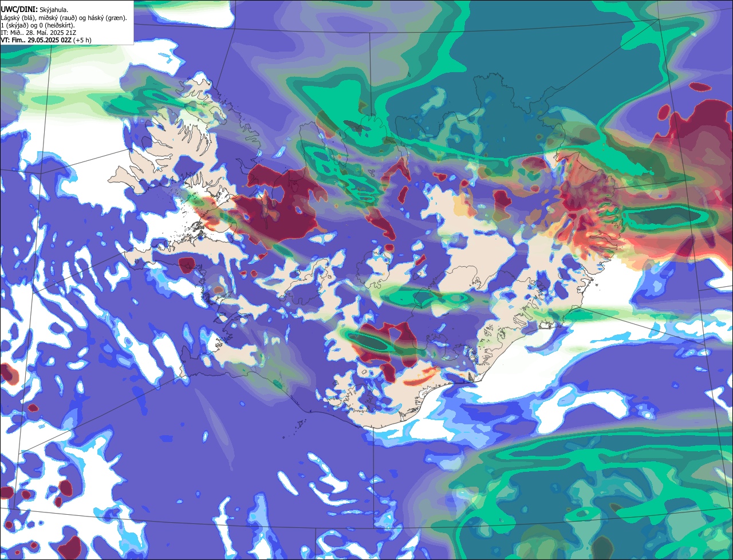Click the "háský (græn)" legend text
The image size is (733, 560).
tap(106, 18)
